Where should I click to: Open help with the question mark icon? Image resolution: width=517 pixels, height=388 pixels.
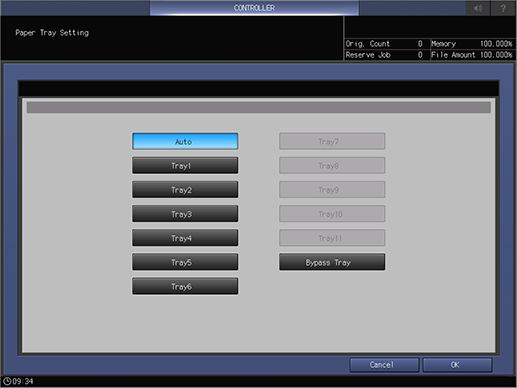(x=503, y=8)
